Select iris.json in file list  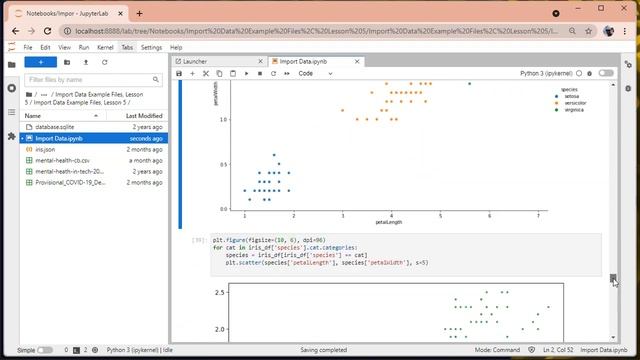[x=94, y=149]
